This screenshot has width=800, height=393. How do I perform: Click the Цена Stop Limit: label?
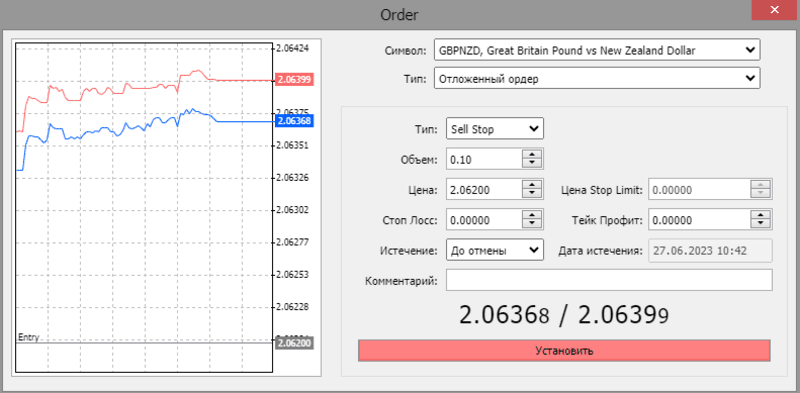[x=602, y=190]
